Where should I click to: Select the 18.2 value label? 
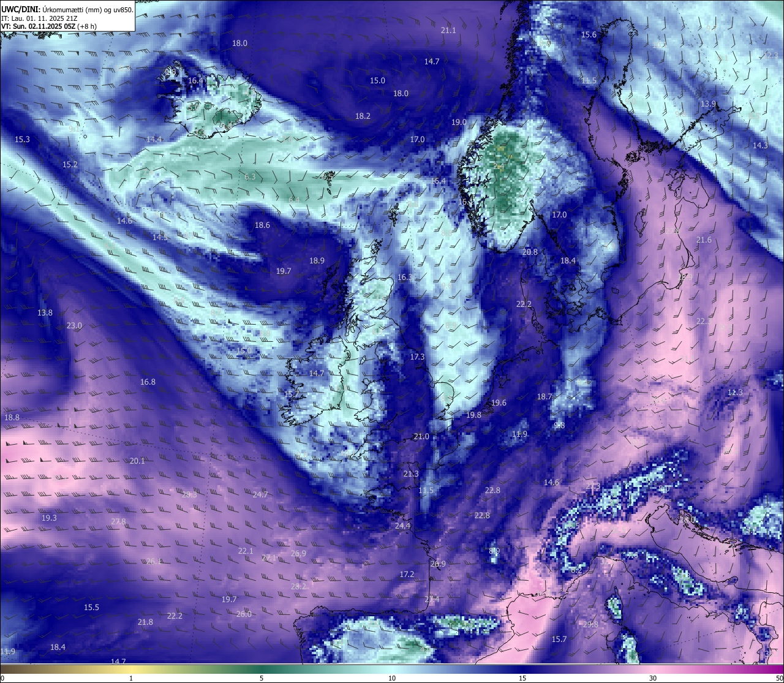[363, 116]
